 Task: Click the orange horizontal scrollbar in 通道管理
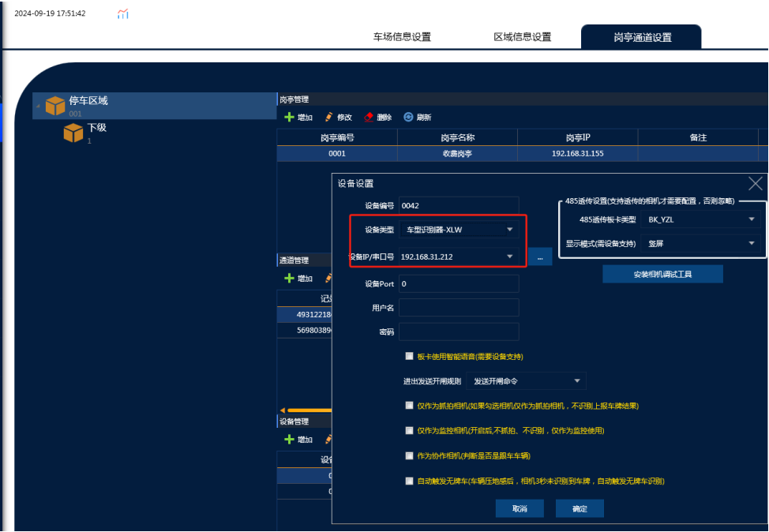[x=308, y=410]
